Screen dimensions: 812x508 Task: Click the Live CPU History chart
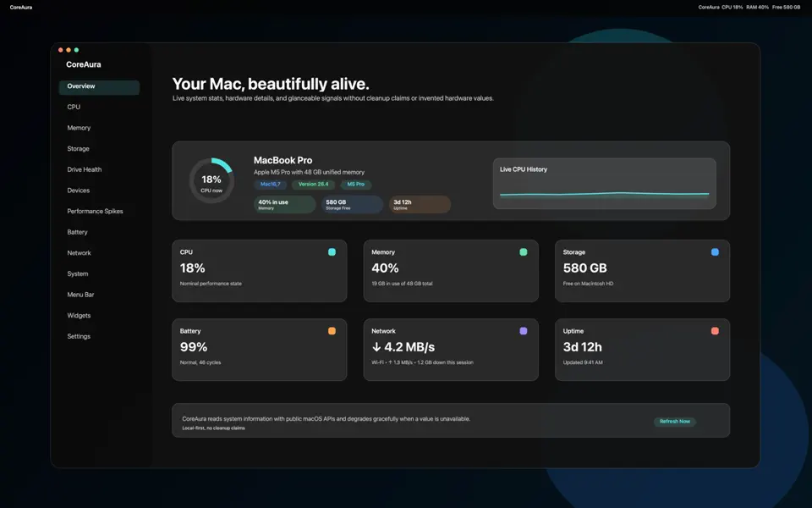(x=604, y=184)
